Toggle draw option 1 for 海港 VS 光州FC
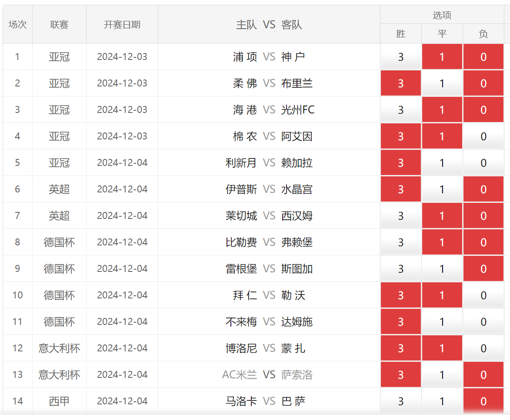The width and height of the screenshot is (510, 420). 442,110
